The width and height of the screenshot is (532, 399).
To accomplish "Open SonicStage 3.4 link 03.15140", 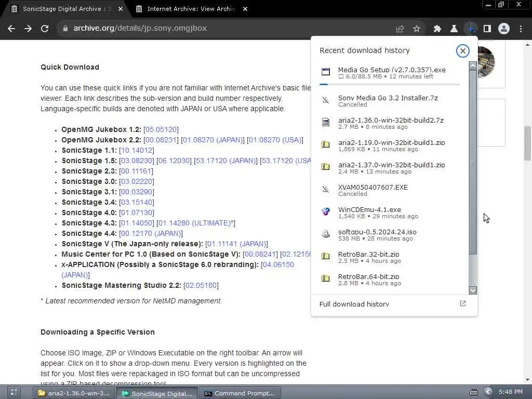I will (x=137, y=203).
